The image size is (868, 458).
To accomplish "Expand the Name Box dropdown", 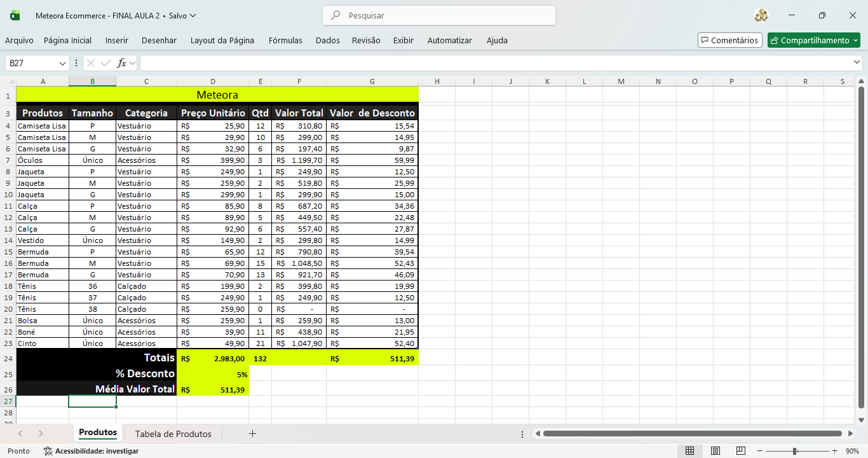I will 63,63.
